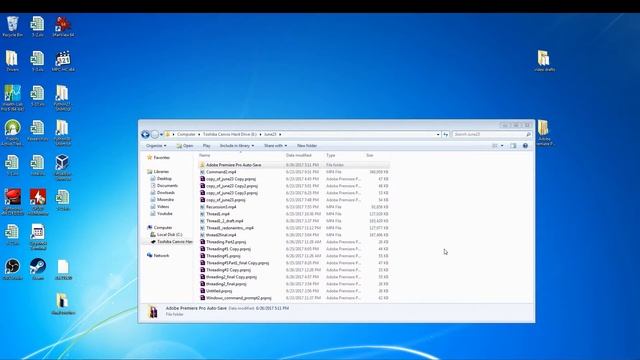Click the Explorer Back arrow button

click(145, 134)
